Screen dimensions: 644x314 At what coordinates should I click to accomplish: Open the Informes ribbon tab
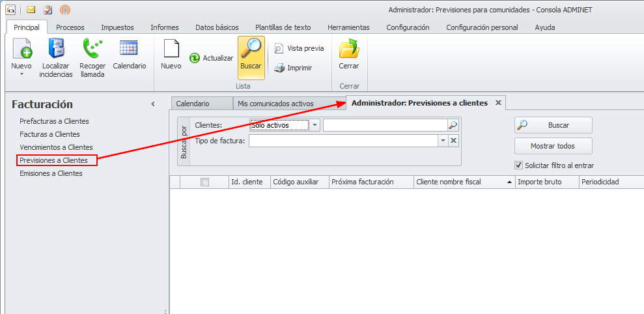point(165,27)
